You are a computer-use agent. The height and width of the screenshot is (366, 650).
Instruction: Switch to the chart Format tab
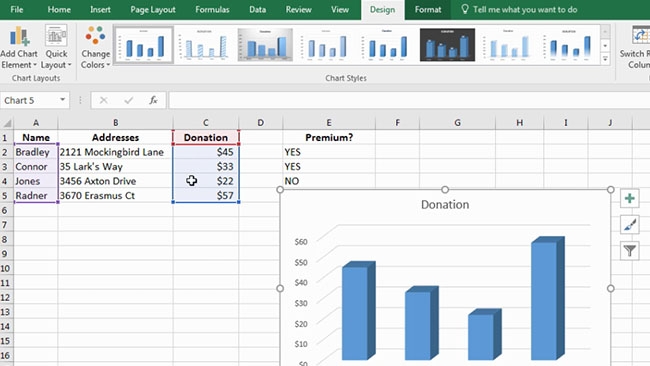[x=428, y=10]
